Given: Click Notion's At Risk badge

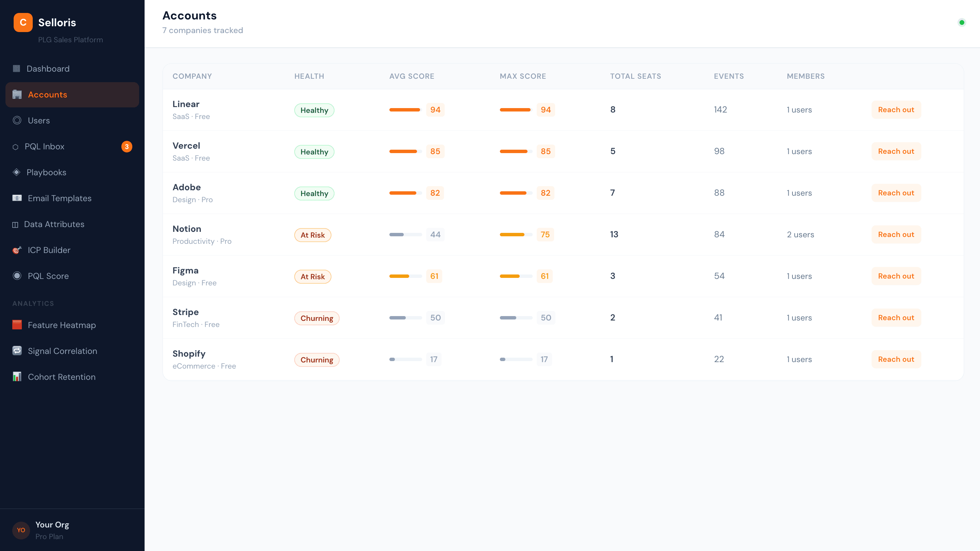Looking at the screenshot, I should click(313, 235).
